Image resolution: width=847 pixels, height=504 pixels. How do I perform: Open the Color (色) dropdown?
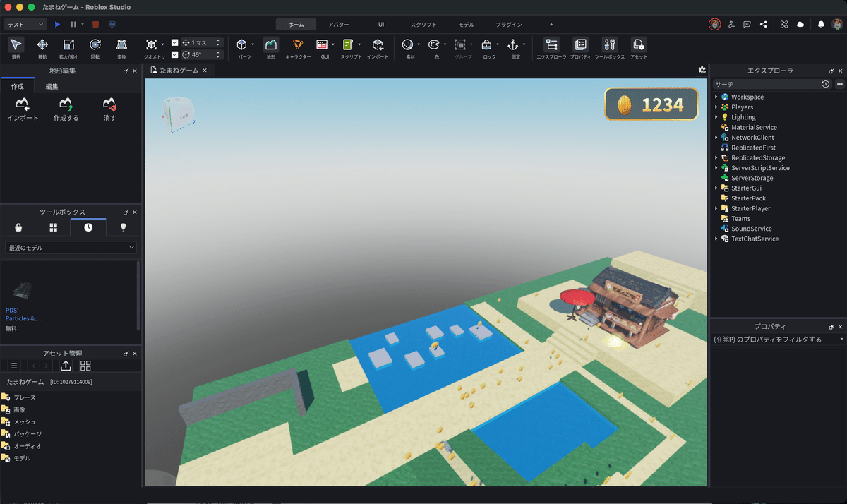click(445, 44)
